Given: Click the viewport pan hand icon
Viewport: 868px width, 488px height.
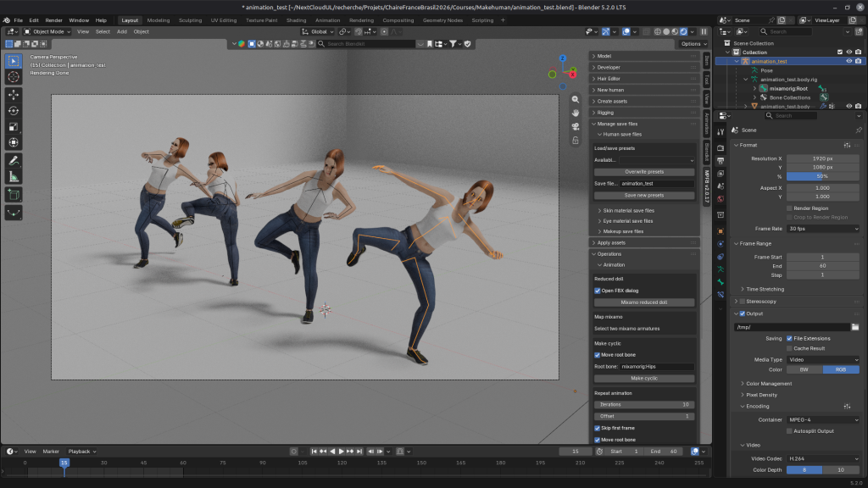Looking at the screenshot, I should pos(576,113).
